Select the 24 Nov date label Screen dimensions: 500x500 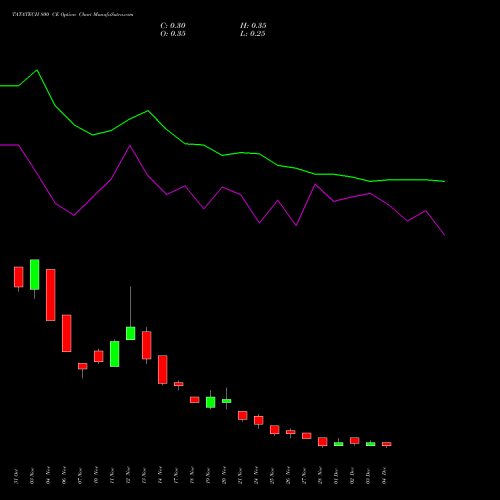[x=256, y=476]
